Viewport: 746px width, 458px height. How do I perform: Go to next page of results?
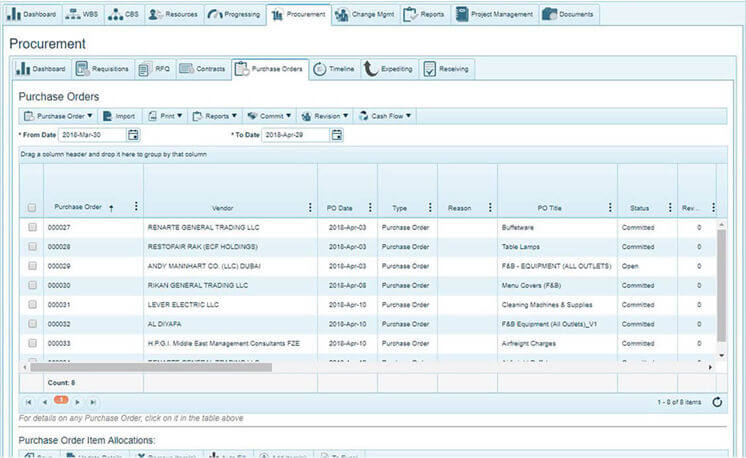pyautogui.click(x=77, y=402)
